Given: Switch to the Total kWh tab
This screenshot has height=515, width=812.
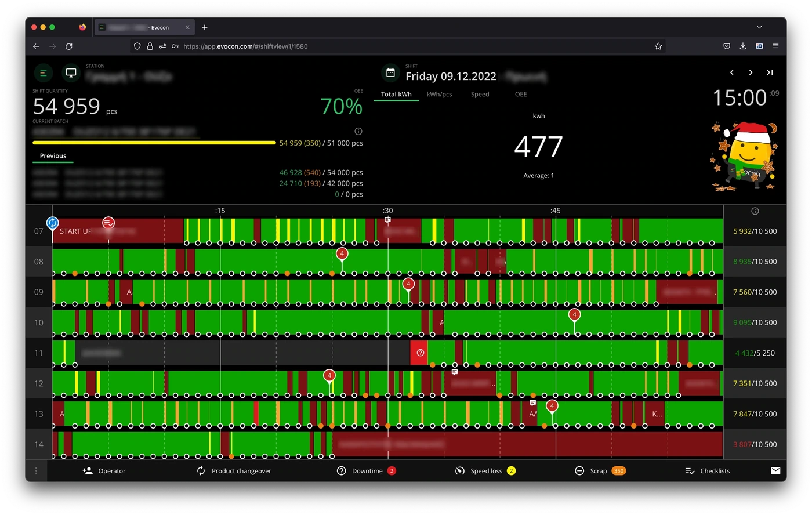Looking at the screenshot, I should tap(396, 94).
